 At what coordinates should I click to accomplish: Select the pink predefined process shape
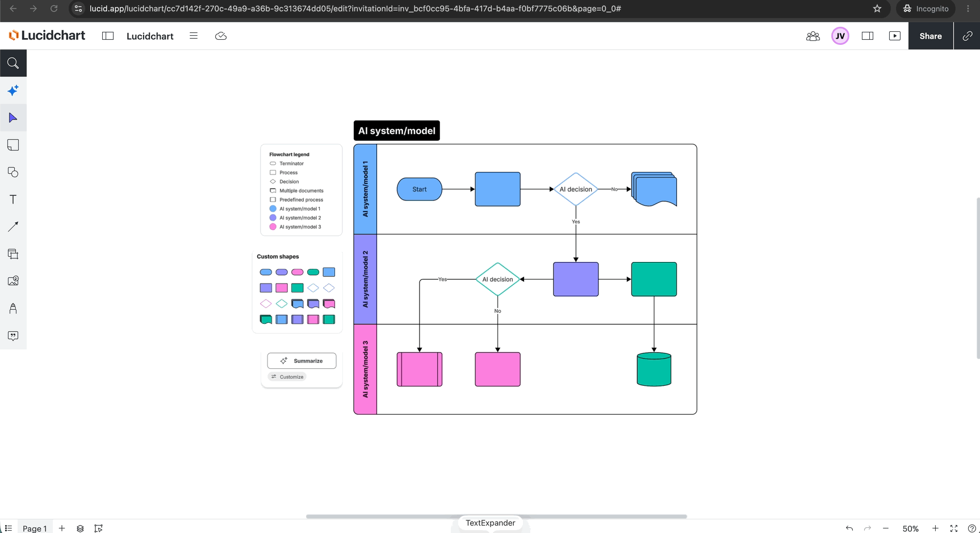coord(420,369)
